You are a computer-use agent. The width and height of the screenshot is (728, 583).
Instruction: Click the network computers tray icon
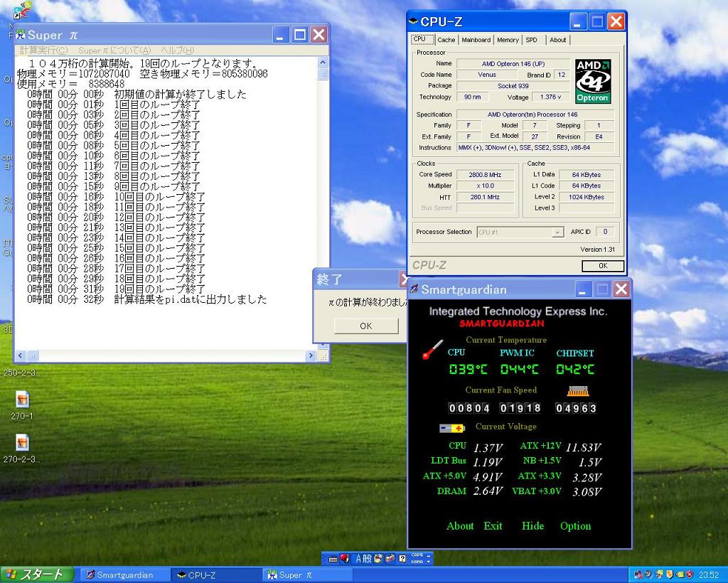pyautogui.click(x=638, y=574)
